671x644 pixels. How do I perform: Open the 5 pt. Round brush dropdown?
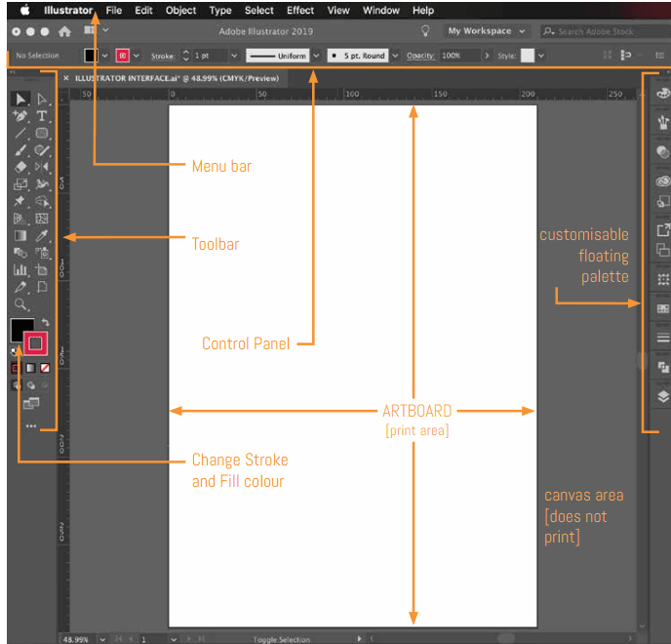[x=395, y=56]
